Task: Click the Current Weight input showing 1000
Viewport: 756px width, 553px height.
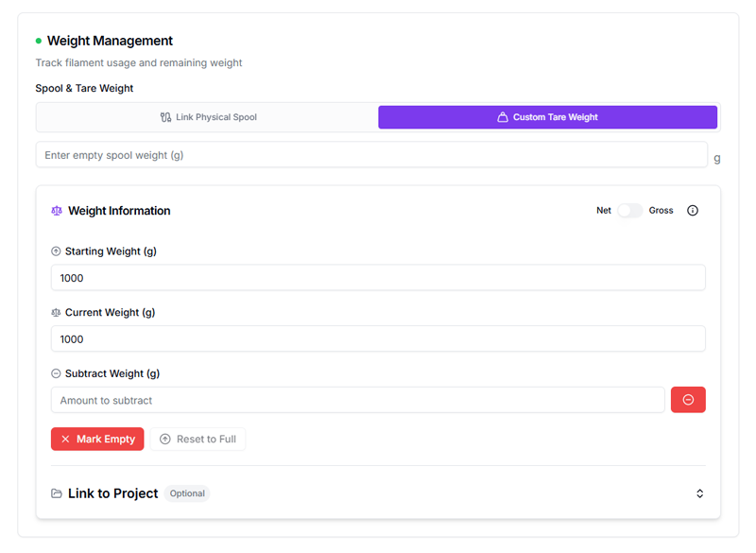Action: [x=379, y=339]
